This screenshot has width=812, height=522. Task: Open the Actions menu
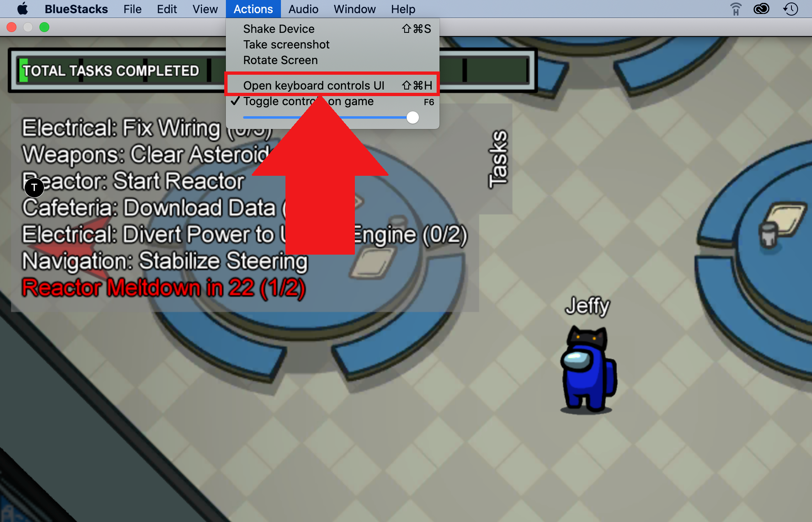[x=253, y=9]
